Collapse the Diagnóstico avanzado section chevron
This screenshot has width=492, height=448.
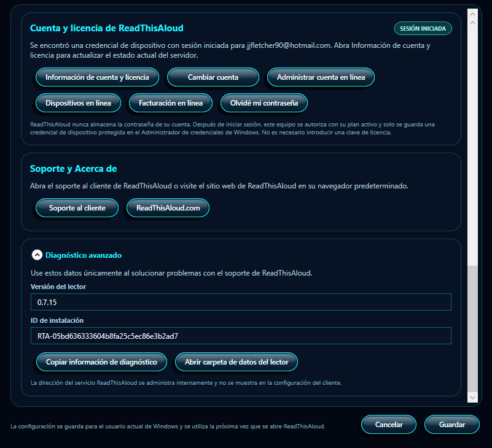pos(37,255)
